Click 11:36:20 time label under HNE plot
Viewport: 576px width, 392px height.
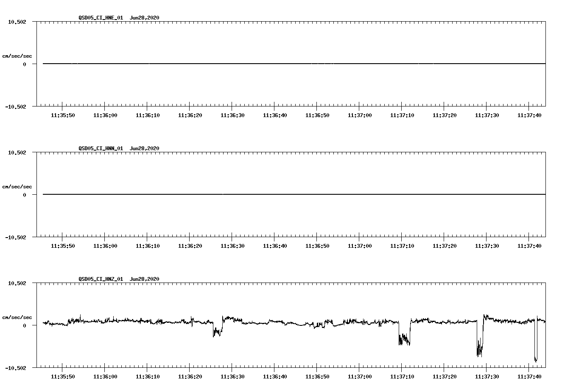click(x=190, y=115)
